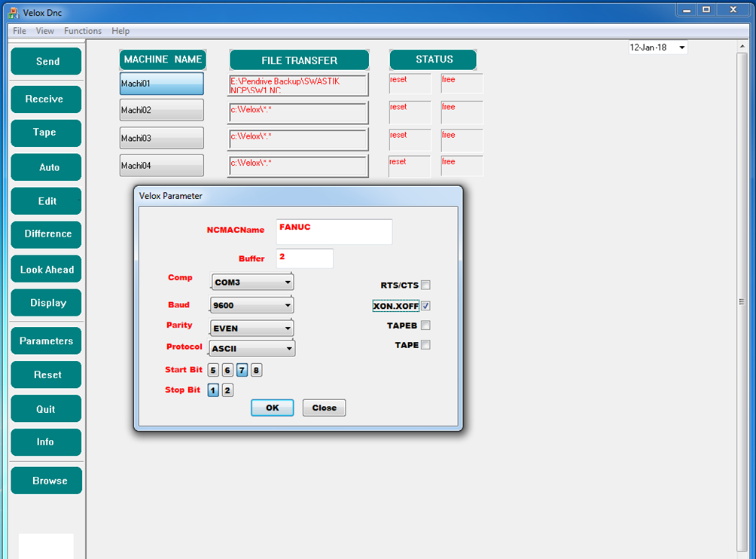Viewport: 756px width, 559px height.
Task: Open the View menu
Action: pyautogui.click(x=45, y=31)
